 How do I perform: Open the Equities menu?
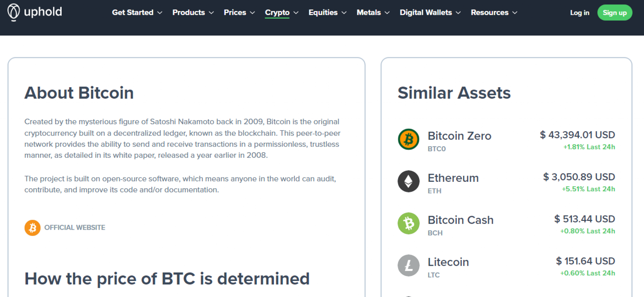coord(323,13)
